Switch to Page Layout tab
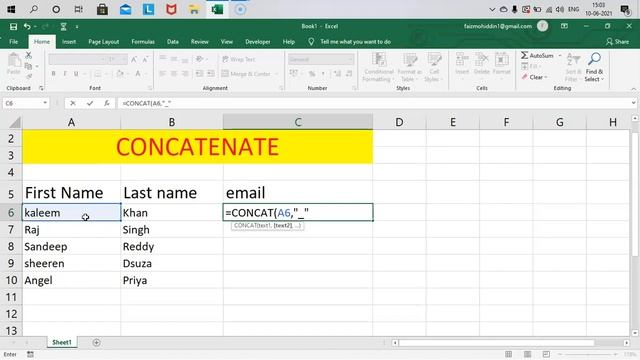The width and height of the screenshot is (640, 360). 104,42
